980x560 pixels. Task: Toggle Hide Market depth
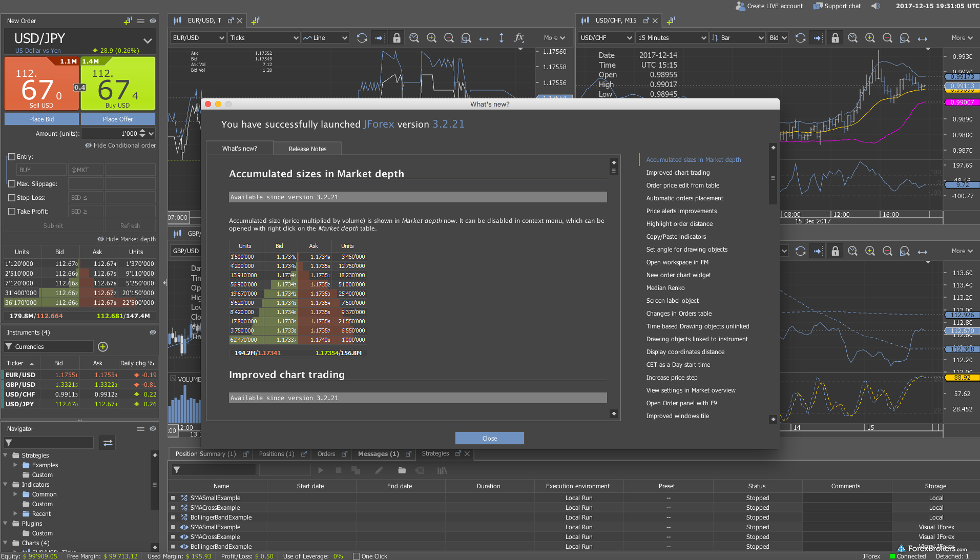pos(127,239)
